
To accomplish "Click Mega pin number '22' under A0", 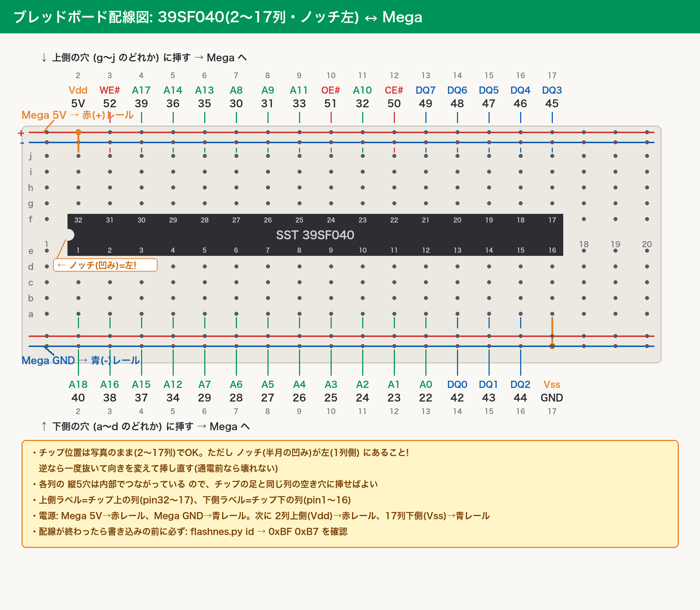I will 425,398.
